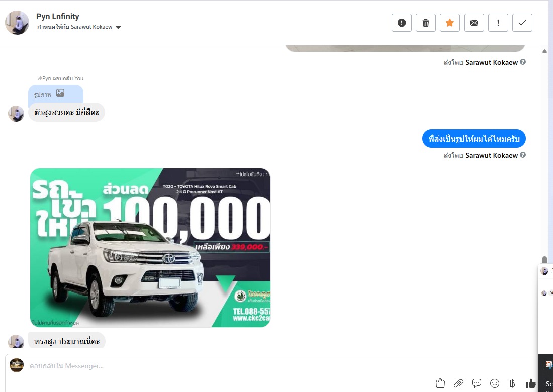Delete conversation using the trash icon
This screenshot has width=553, height=392.
[426, 23]
